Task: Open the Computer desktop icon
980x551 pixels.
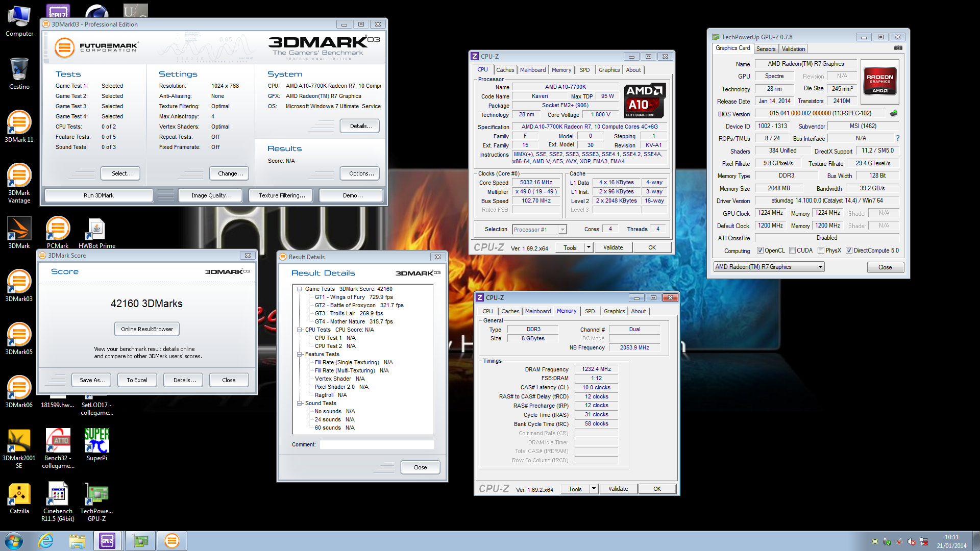Action: (19, 21)
